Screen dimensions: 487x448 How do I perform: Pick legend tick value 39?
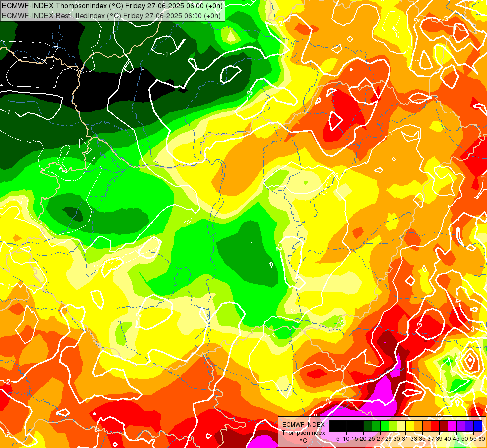[x=439, y=439]
